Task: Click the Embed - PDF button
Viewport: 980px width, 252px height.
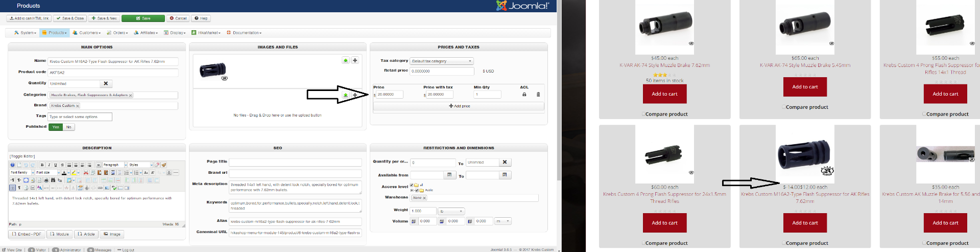Action: pyautogui.click(x=27, y=234)
